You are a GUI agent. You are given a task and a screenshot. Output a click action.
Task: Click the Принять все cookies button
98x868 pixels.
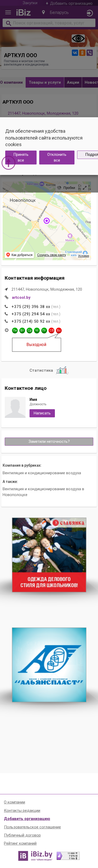point(21,157)
